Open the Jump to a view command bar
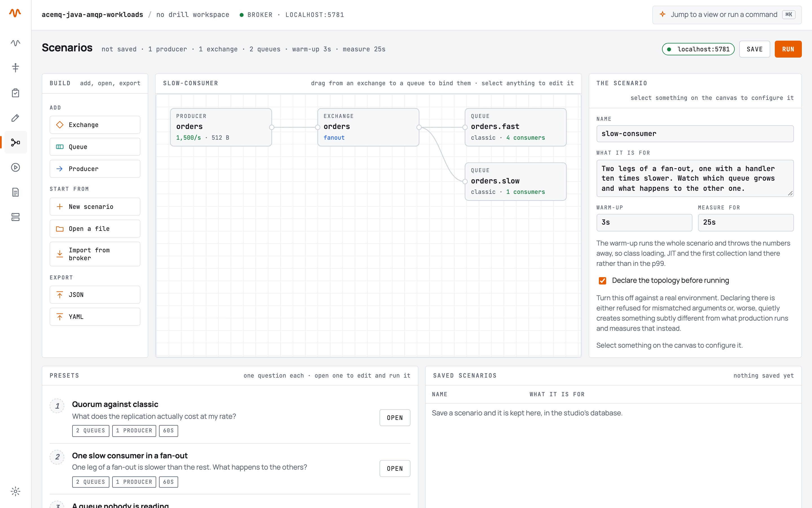The height and width of the screenshot is (508, 812). point(727,14)
